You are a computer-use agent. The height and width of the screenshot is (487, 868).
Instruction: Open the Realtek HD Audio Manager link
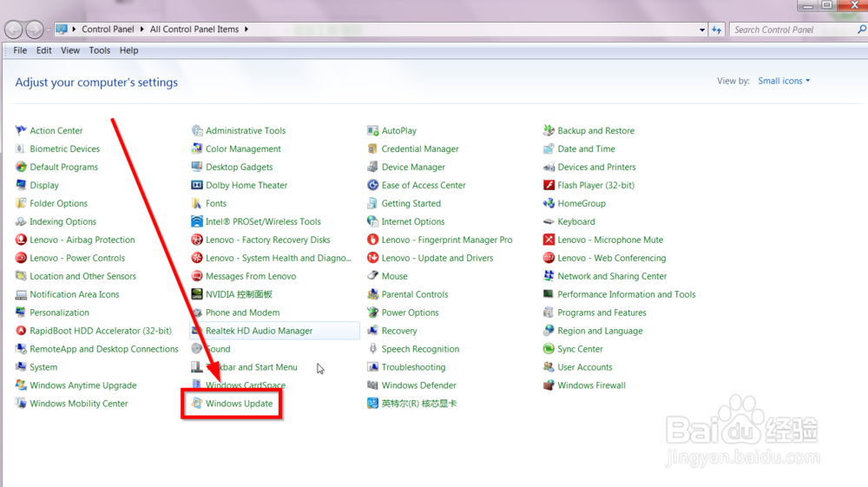(259, 331)
